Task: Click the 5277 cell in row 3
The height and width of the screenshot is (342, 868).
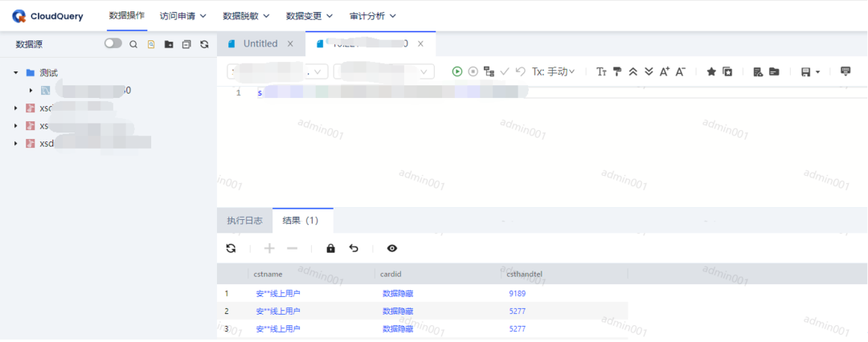Action: coord(517,328)
